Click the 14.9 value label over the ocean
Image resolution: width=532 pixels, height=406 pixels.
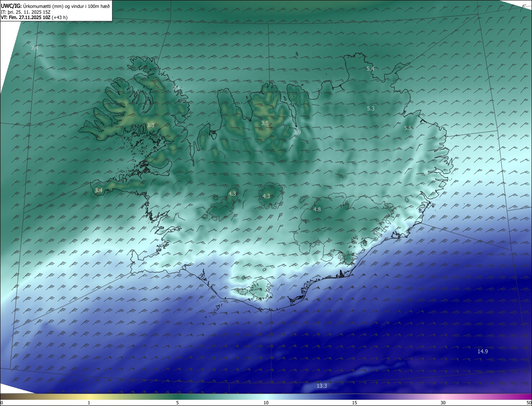coord(483,351)
